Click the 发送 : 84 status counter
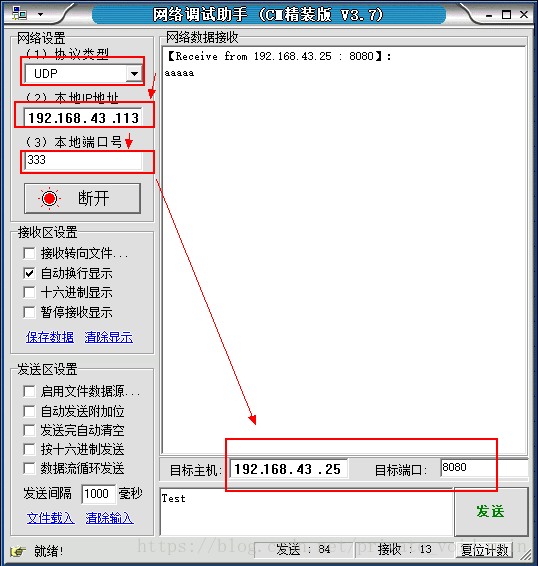The height and width of the screenshot is (566, 538). click(x=303, y=549)
